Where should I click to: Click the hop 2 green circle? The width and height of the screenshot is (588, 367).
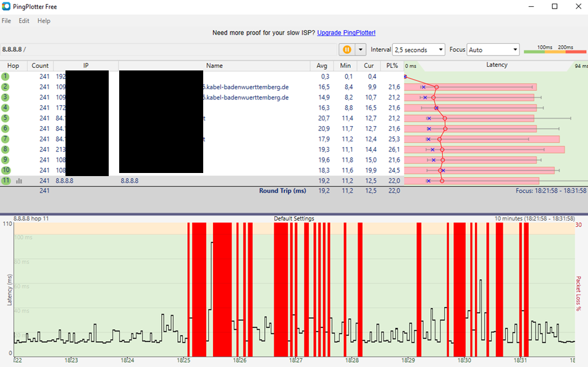pos(5,87)
